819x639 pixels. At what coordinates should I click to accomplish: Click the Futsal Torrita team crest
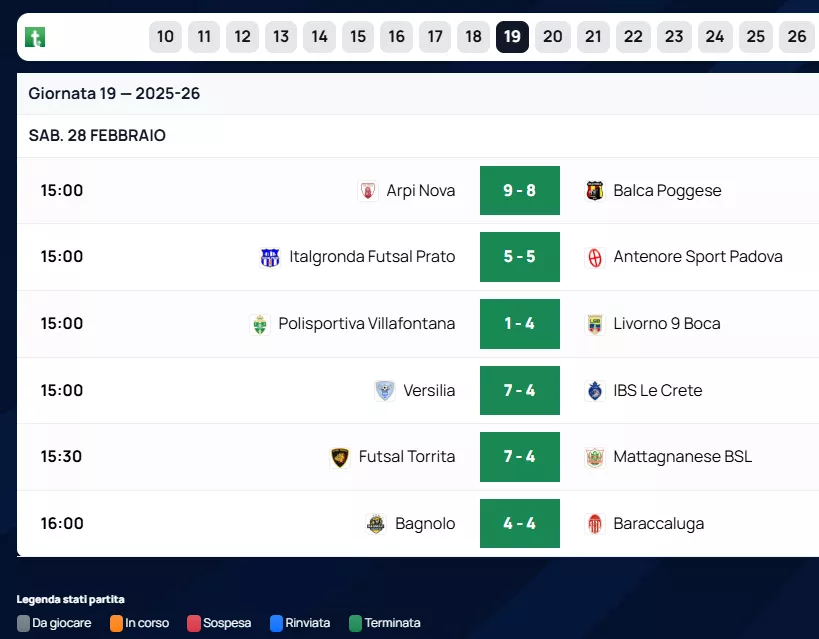tap(340, 457)
